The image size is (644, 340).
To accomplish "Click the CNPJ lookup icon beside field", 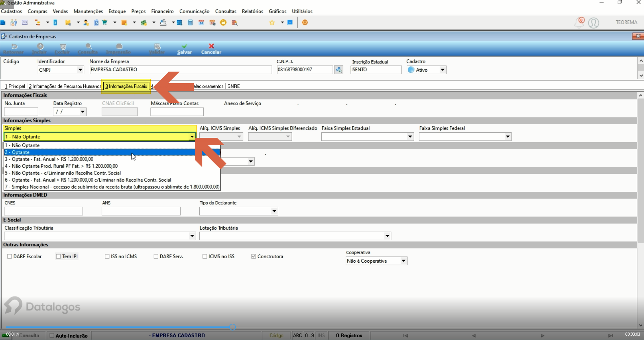I will coord(339,70).
